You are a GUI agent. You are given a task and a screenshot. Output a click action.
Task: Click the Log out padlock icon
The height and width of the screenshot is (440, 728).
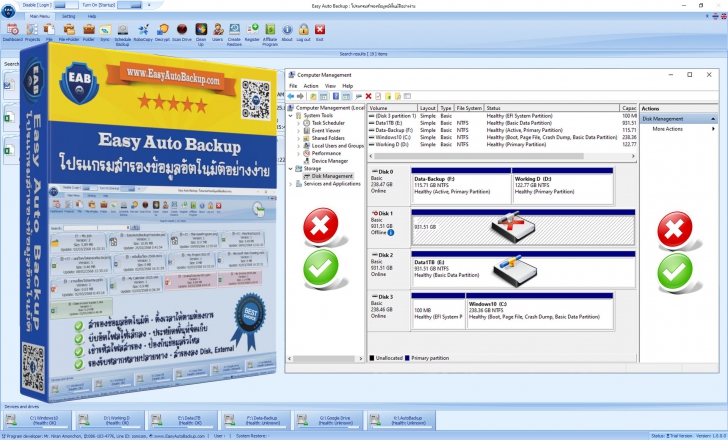pyautogui.click(x=304, y=32)
